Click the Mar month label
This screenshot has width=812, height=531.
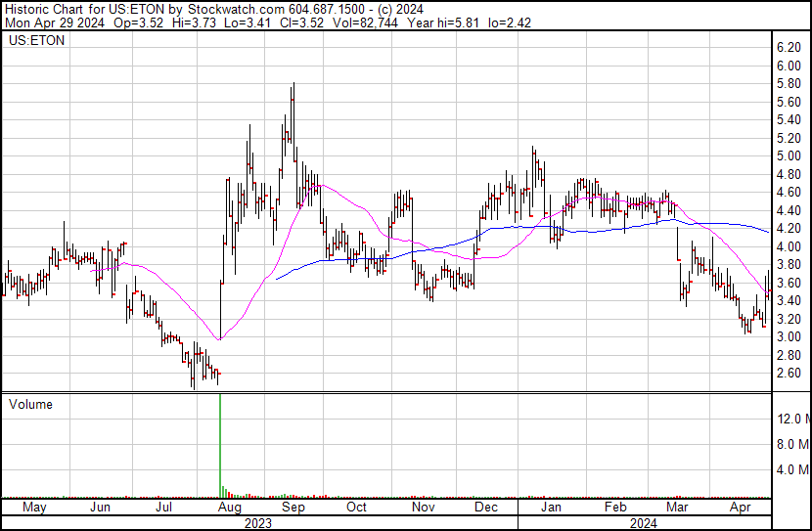pos(677,508)
